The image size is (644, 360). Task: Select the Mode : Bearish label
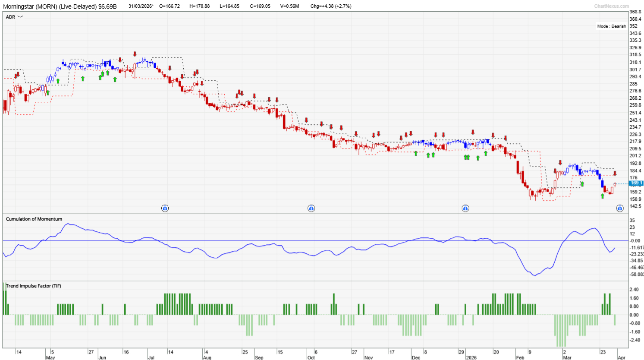coord(611,26)
